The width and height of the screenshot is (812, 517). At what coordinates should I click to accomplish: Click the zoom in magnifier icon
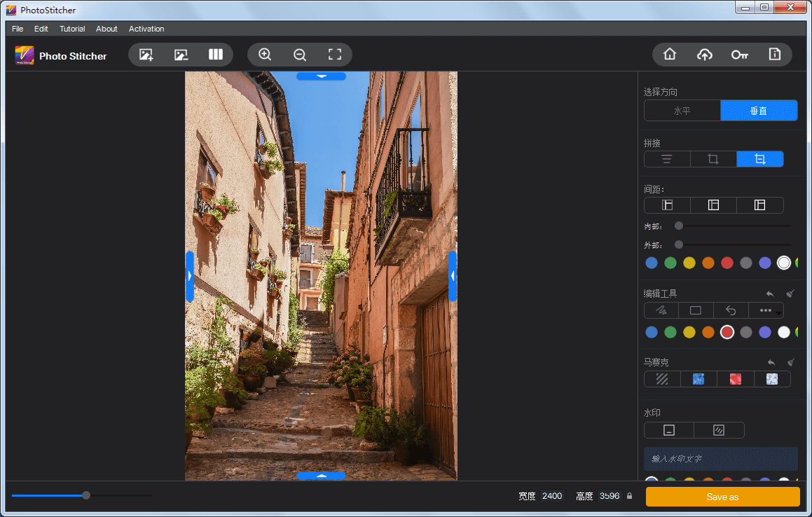coord(265,55)
